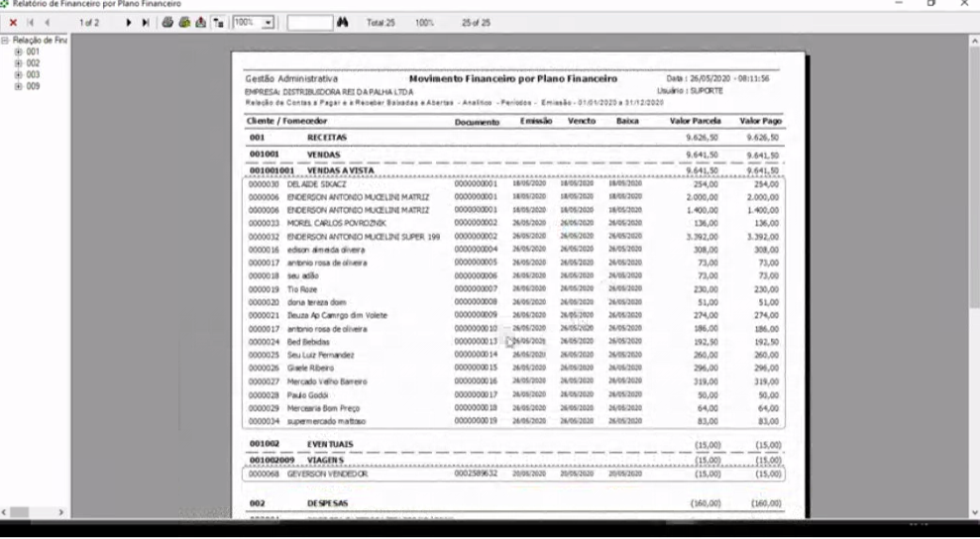Click the MOREL CARLOS POVROZNIK row
This screenshot has height=539, width=980.
click(x=513, y=223)
